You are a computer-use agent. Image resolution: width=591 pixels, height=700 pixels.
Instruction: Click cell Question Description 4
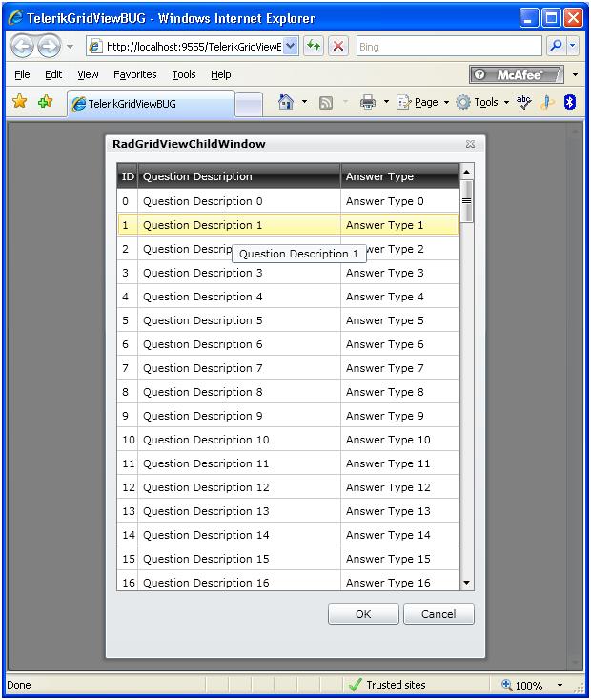[239, 297]
